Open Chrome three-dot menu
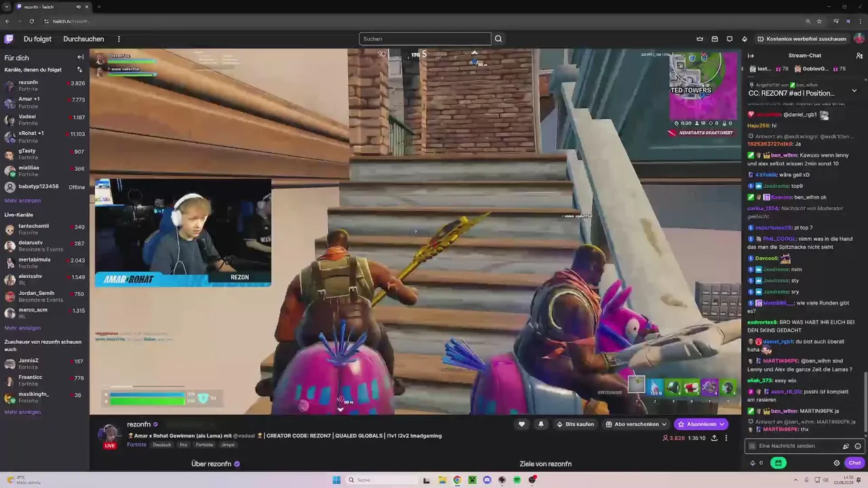 coord(860,21)
